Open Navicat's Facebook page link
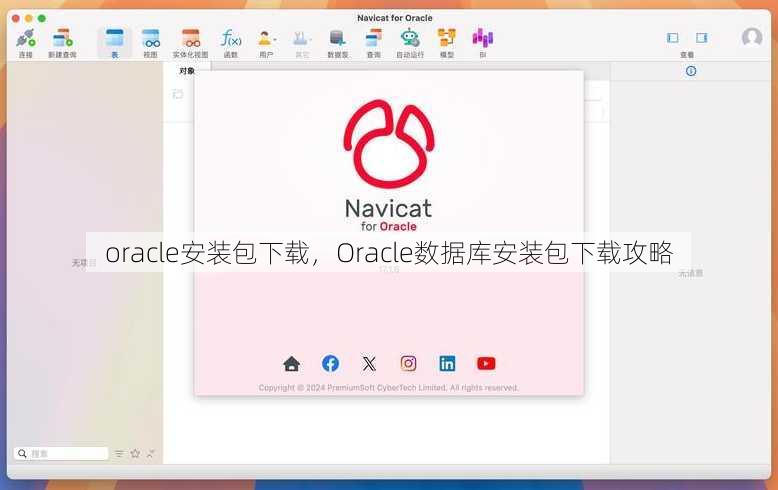 330,364
